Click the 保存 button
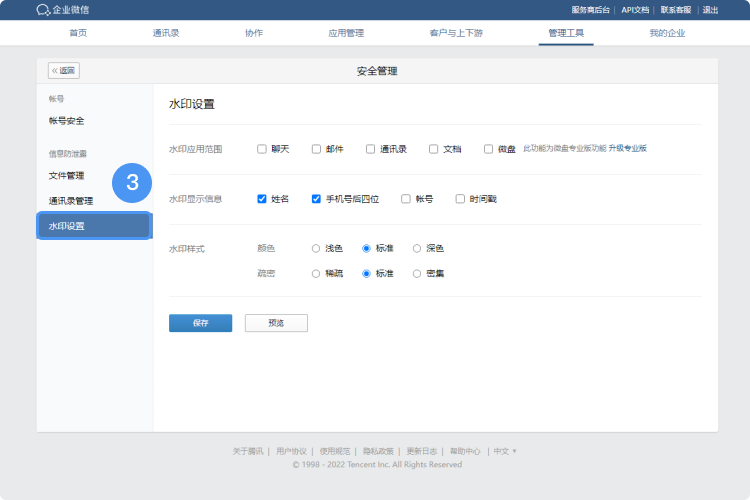This screenshot has height=500, width=750. 200,323
